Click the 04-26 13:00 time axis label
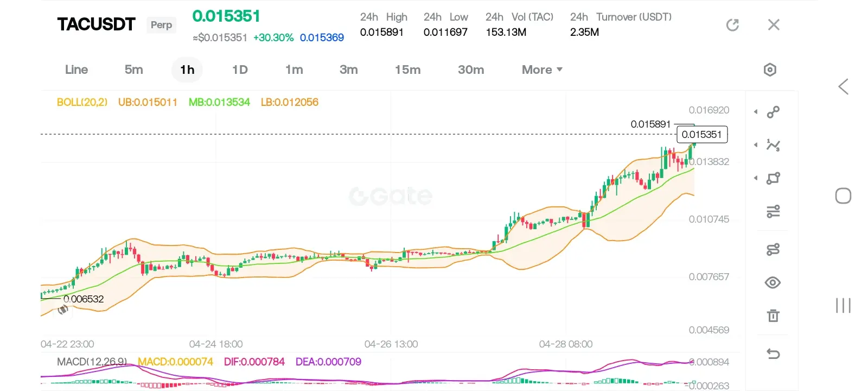Viewport: 868px width, 391px height. pos(391,344)
